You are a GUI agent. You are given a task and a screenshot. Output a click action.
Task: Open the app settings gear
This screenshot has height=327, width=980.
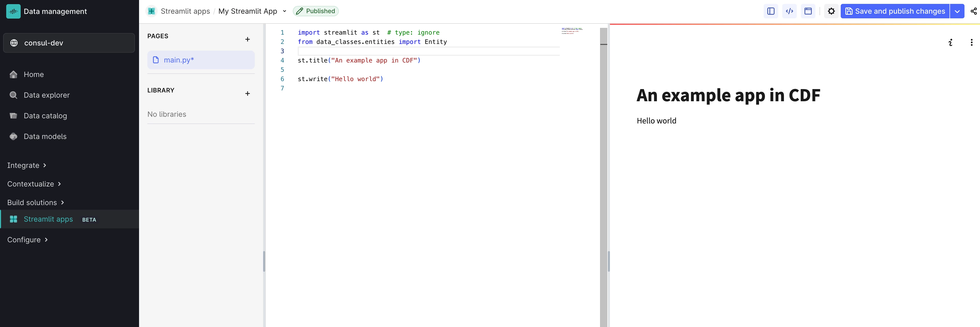831,11
